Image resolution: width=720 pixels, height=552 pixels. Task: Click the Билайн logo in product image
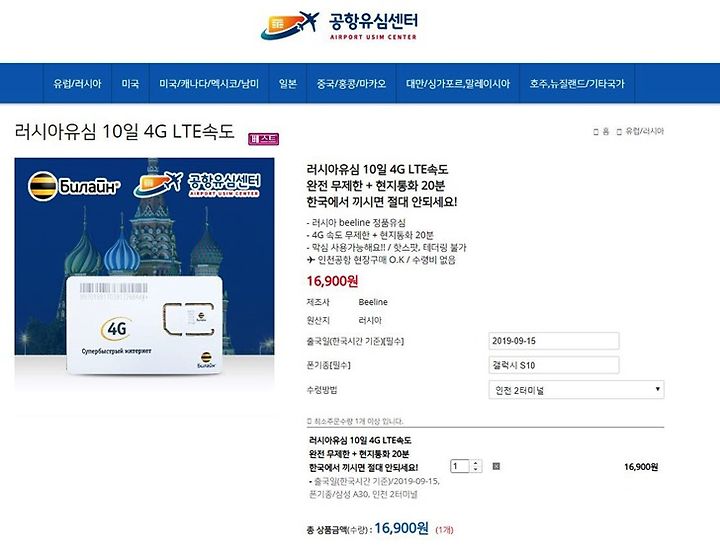[x=74, y=186]
